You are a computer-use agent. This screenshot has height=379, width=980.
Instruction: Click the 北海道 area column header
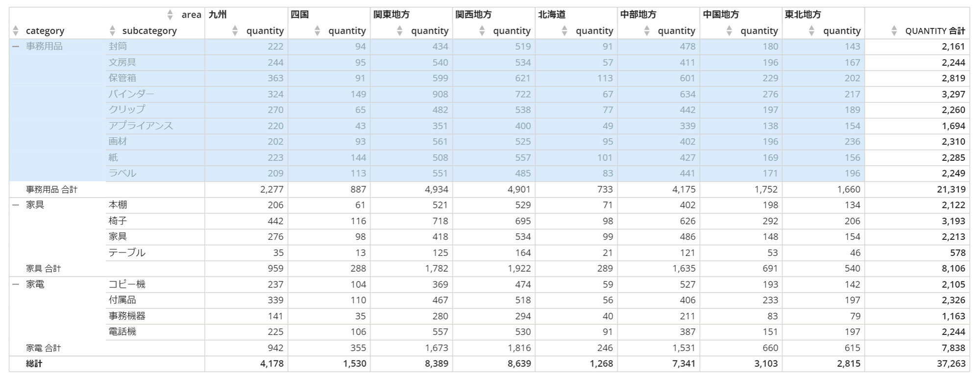(x=552, y=15)
